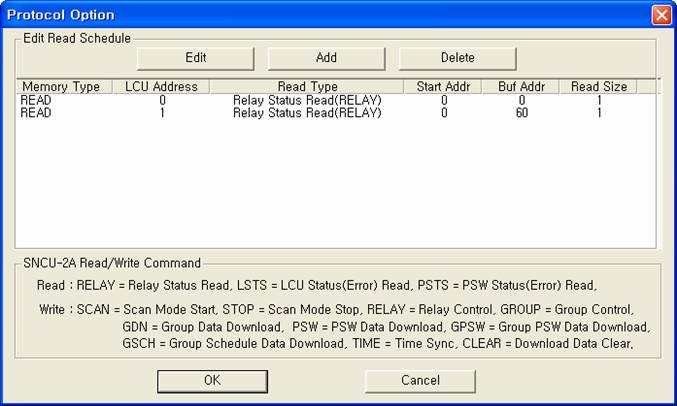Click the Read Type column header
Screen dimensions: 677x406
(x=307, y=87)
